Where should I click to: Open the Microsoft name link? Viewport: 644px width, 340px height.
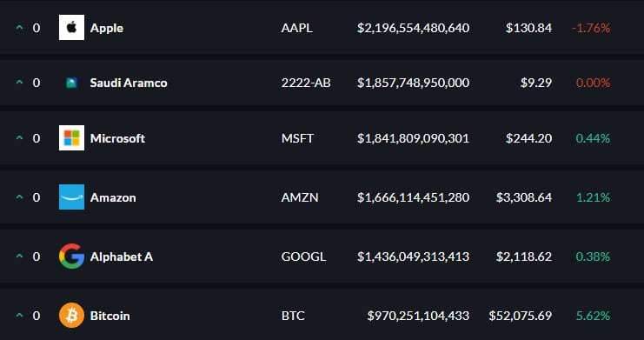[117, 138]
